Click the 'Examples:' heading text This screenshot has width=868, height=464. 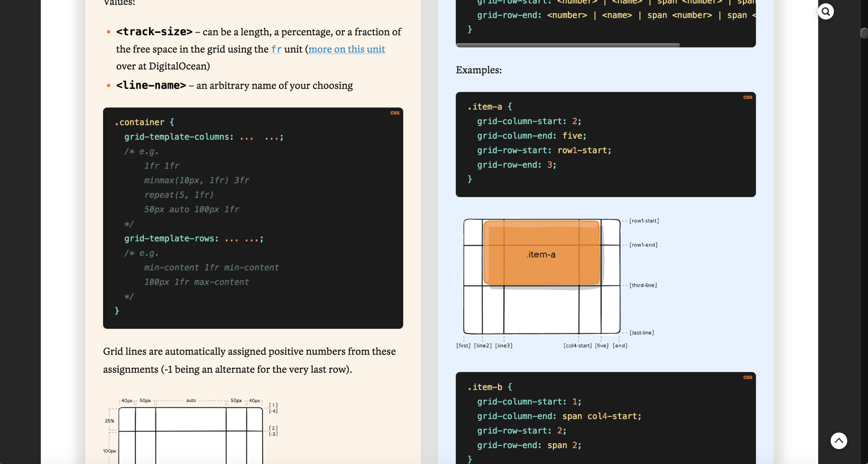pos(478,70)
